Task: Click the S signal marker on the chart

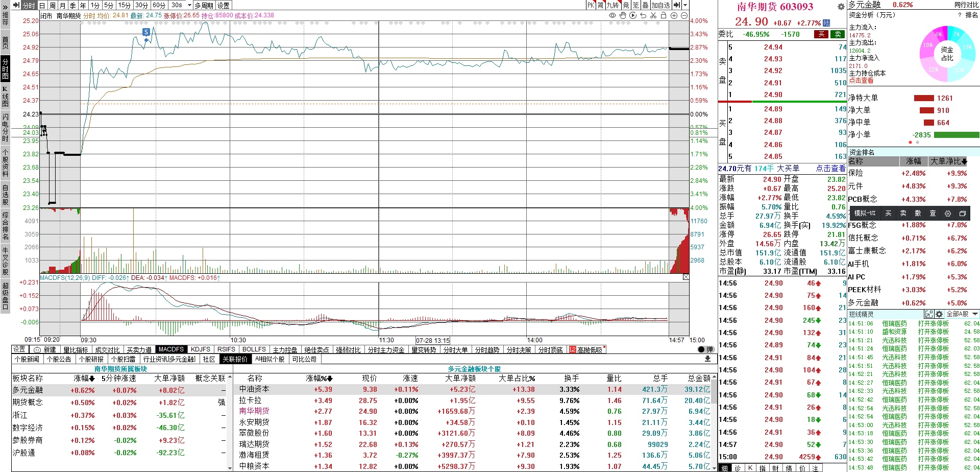Action: click(x=146, y=32)
